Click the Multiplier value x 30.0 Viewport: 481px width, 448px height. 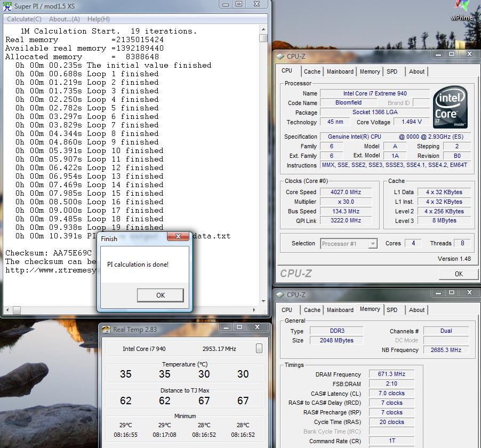(346, 202)
